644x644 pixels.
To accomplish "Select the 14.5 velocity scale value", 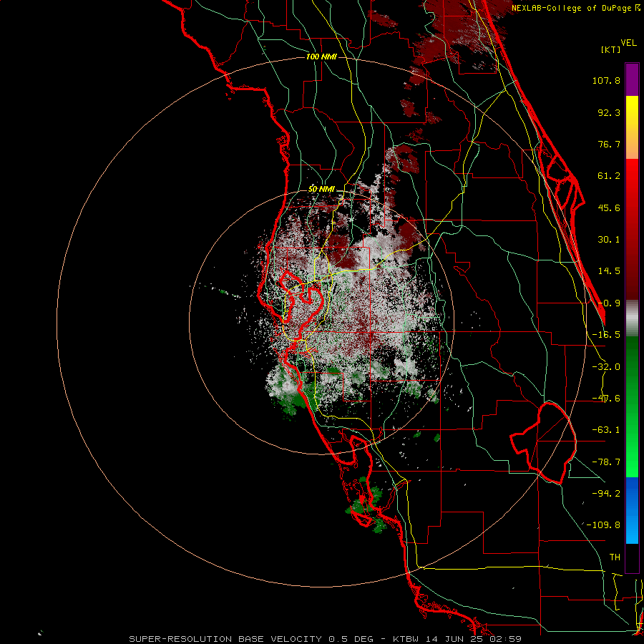I will click(x=609, y=271).
